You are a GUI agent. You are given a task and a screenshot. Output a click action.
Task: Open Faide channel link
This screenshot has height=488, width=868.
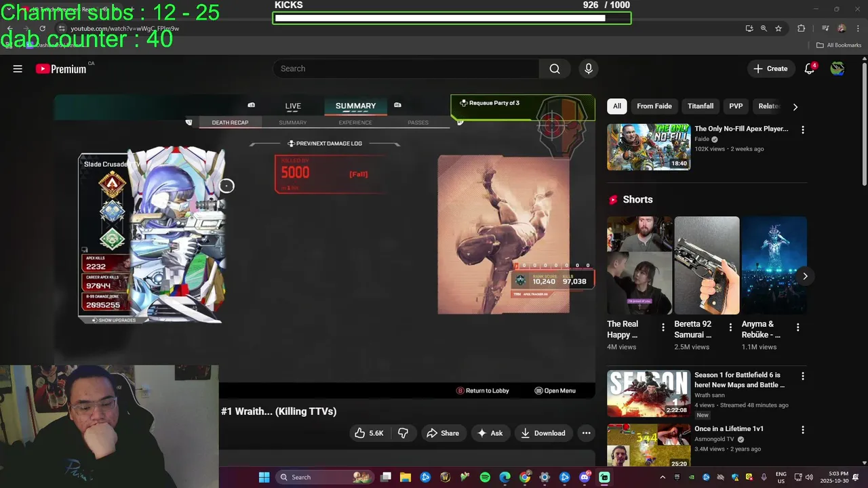point(703,139)
